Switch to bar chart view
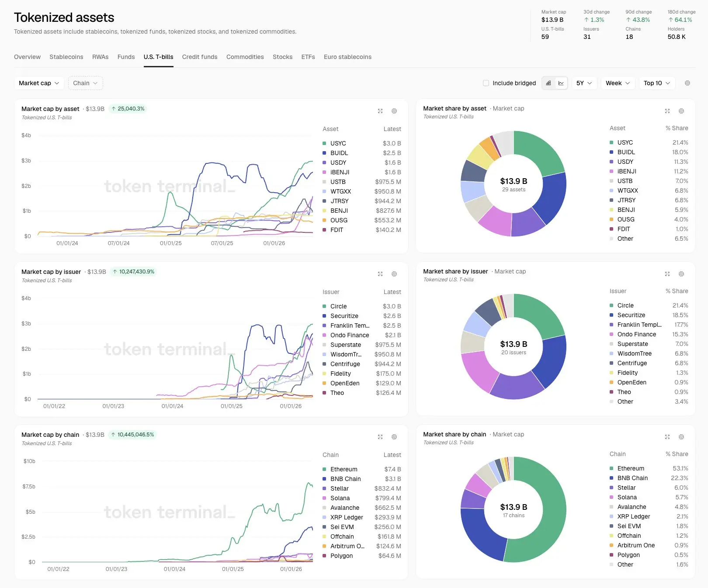The height and width of the screenshot is (588, 708). [548, 83]
